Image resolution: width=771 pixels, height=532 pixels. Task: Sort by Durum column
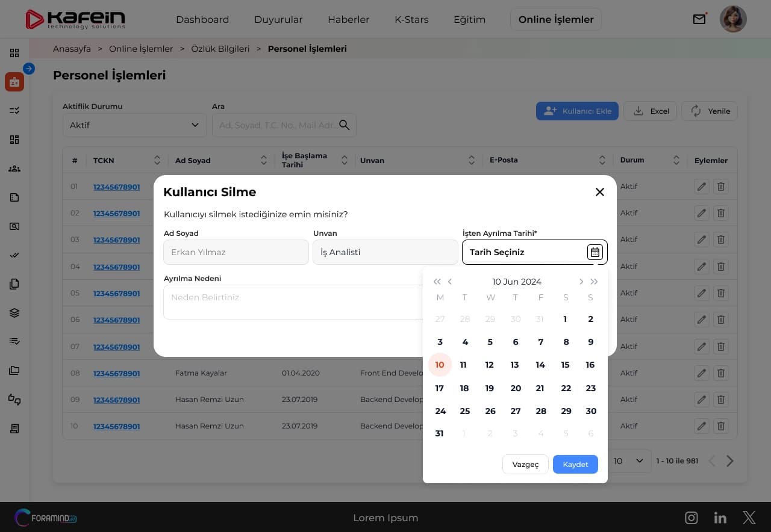(x=676, y=160)
